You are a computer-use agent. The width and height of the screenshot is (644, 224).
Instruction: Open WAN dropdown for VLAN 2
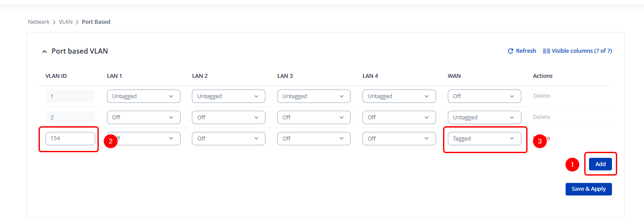click(484, 118)
